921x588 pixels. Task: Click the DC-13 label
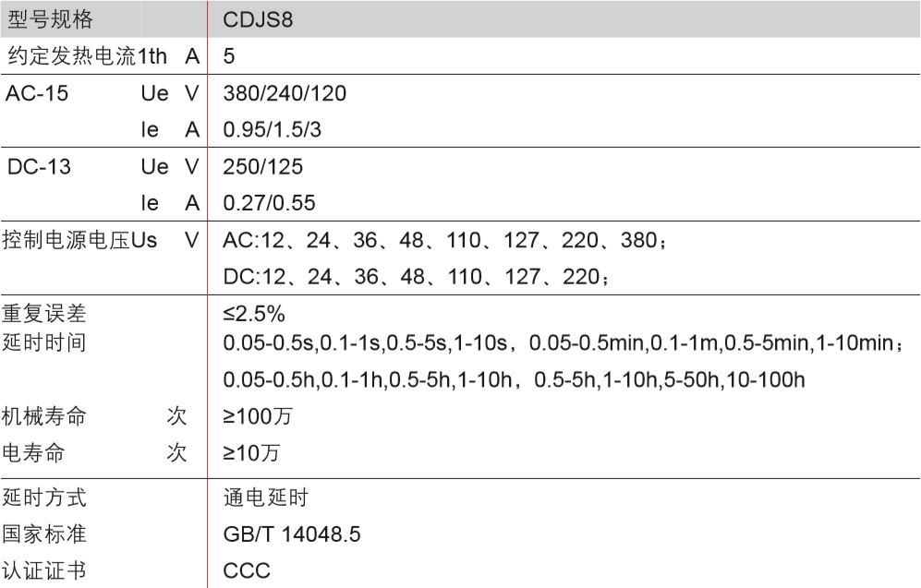coord(38,167)
